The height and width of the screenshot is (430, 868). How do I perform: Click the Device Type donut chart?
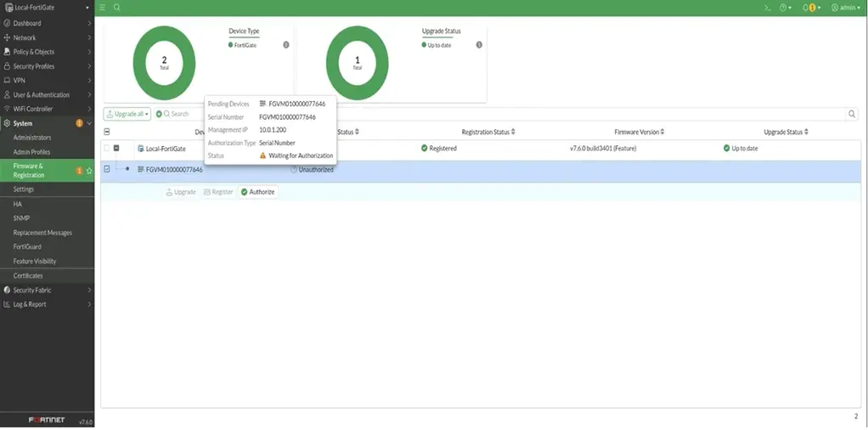click(165, 63)
